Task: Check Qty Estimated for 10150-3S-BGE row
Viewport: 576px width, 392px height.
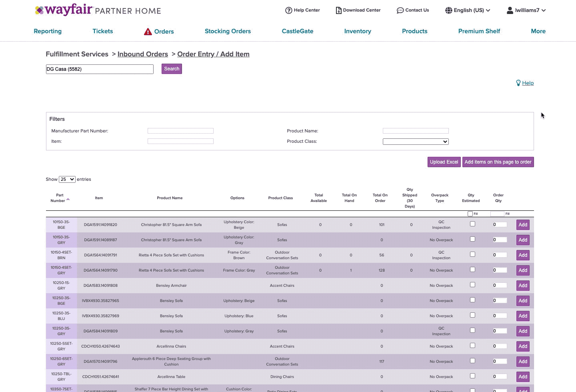Action: [472, 224]
